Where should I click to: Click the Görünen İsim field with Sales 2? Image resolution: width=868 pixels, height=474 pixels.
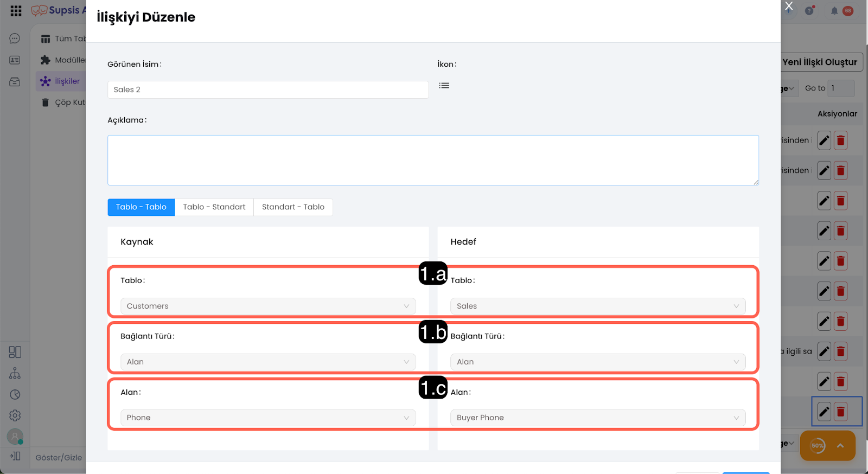(x=268, y=90)
